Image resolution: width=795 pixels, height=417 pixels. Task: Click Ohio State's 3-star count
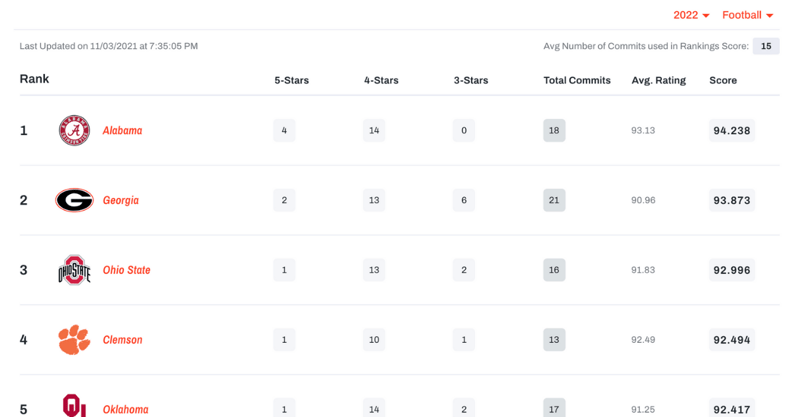(x=464, y=270)
